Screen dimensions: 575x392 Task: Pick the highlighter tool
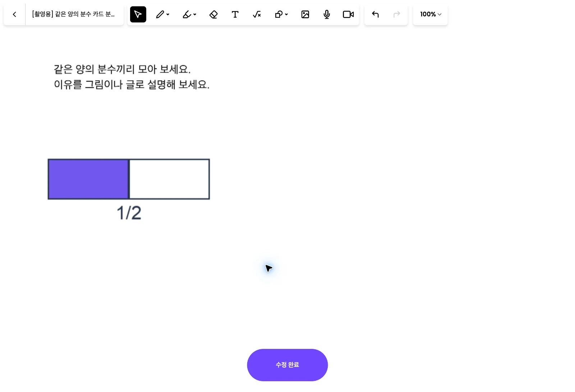pyautogui.click(x=187, y=14)
